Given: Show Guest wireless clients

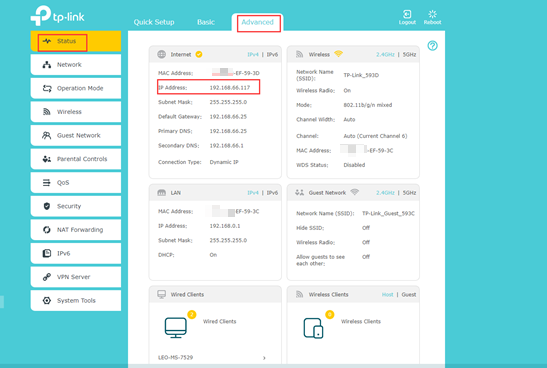Looking at the screenshot, I should tap(409, 294).
